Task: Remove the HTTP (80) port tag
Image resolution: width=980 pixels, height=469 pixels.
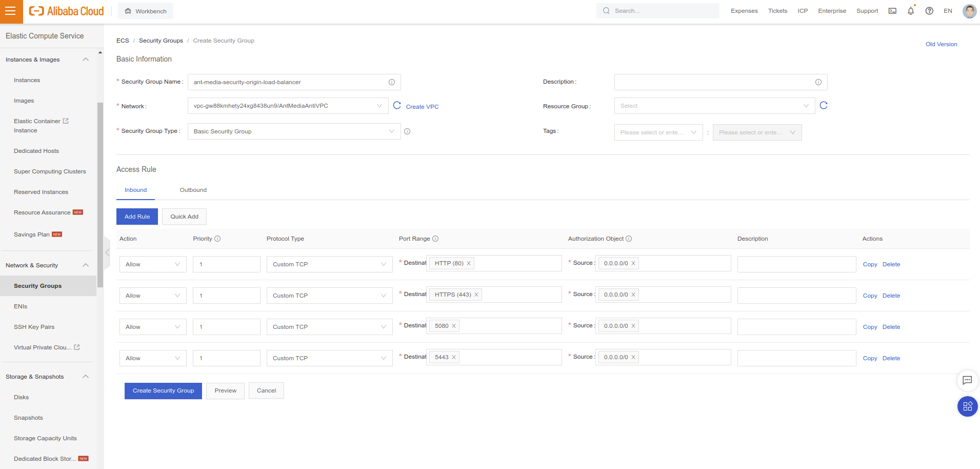Action: click(x=469, y=263)
